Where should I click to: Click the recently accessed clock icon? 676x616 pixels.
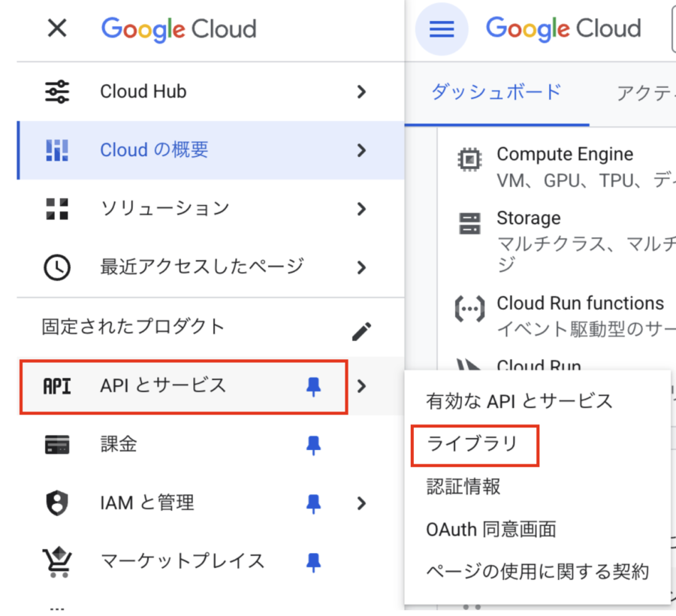coord(57,267)
